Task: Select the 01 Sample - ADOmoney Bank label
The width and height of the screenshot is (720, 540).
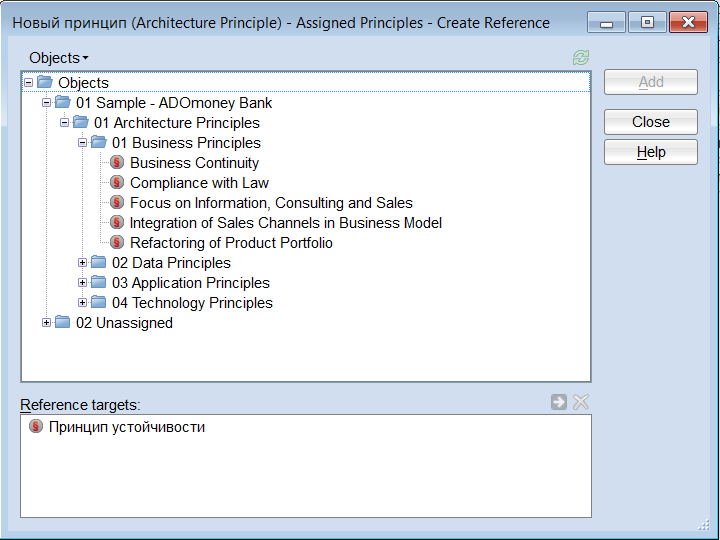Action: pyautogui.click(x=174, y=103)
